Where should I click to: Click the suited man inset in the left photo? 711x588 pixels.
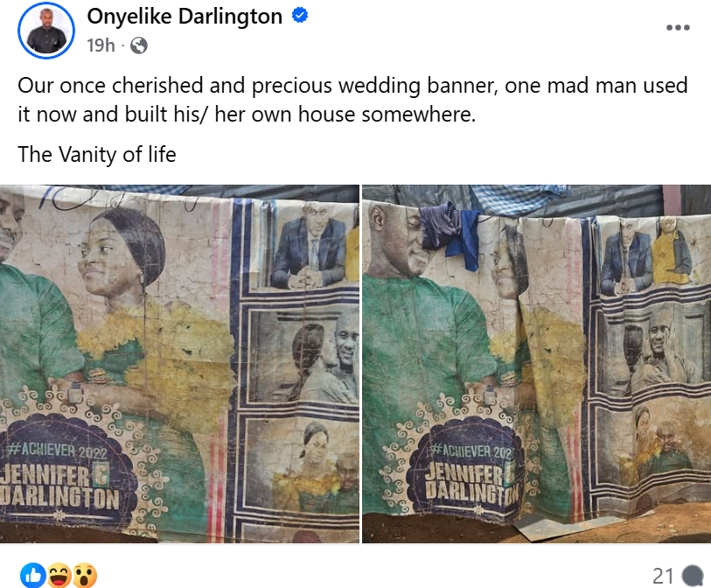coord(309,248)
